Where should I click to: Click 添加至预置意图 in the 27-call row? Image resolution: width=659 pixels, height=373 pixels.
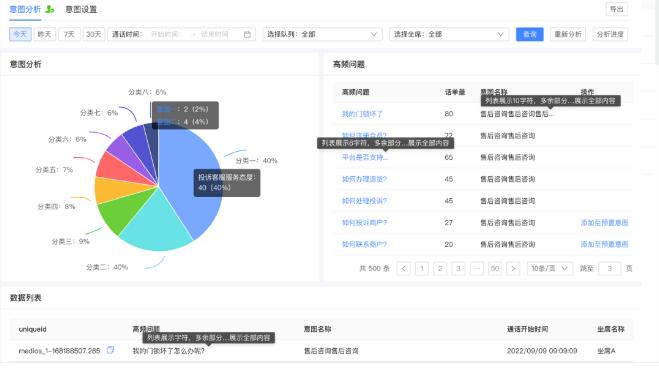(604, 223)
